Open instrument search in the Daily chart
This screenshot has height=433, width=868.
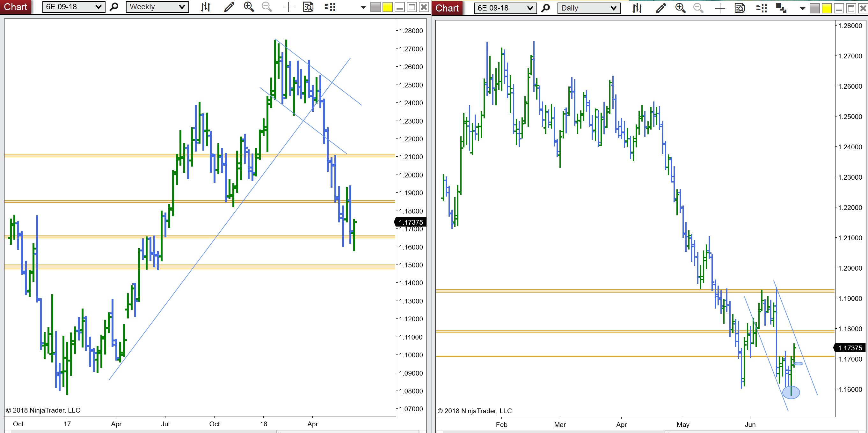(545, 8)
